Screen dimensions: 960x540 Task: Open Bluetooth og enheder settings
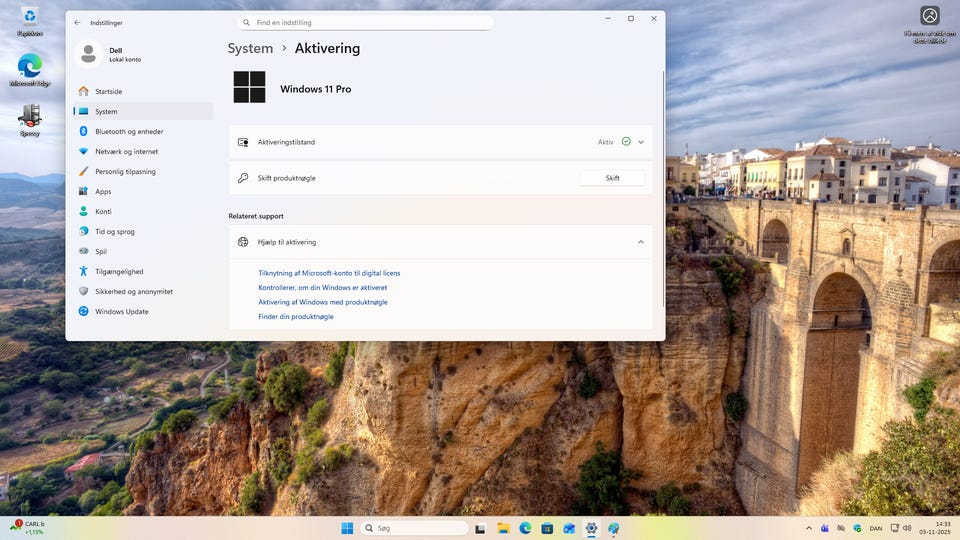coord(128,131)
